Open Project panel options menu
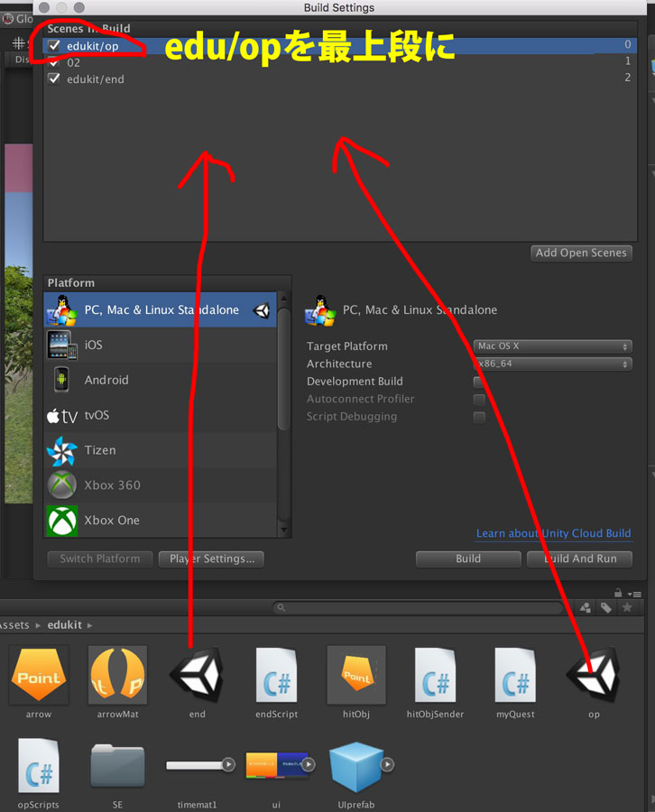The image size is (655, 812). (634, 594)
